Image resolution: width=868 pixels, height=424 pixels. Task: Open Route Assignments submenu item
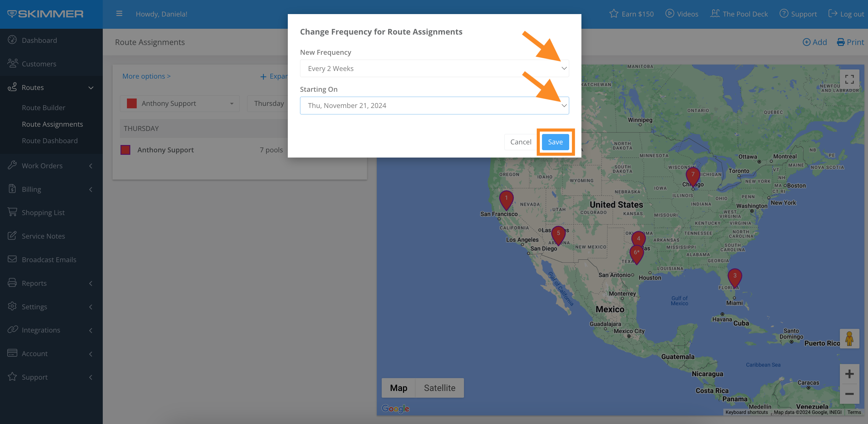click(x=52, y=124)
